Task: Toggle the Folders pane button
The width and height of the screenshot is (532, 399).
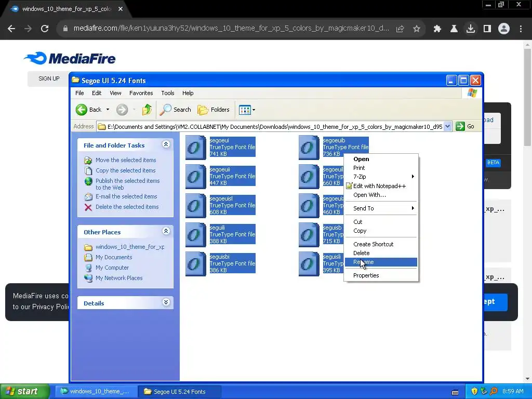Action: pyautogui.click(x=214, y=110)
